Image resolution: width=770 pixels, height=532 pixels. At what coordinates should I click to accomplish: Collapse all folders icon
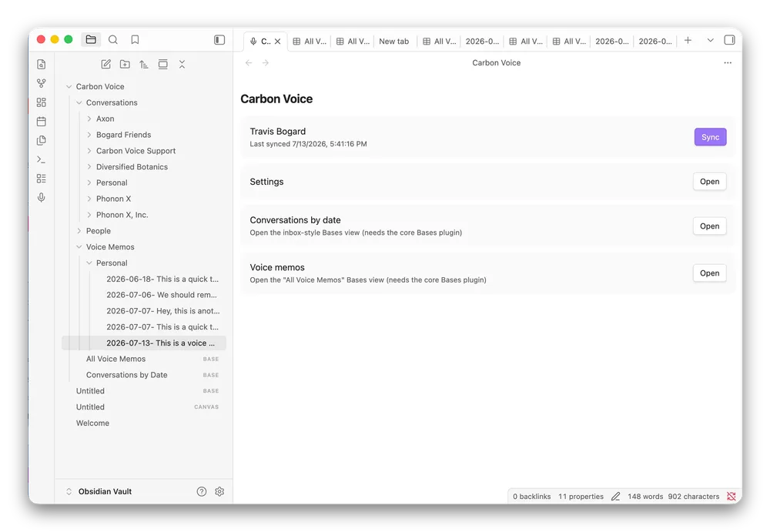[182, 65]
